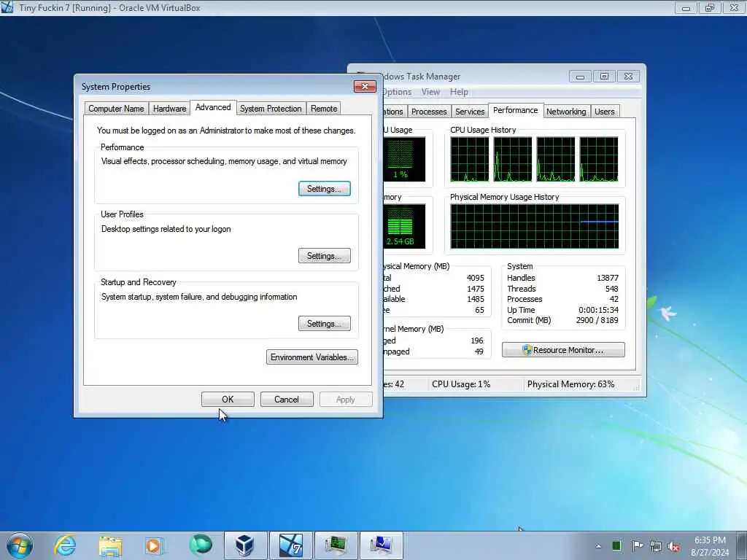Click the Physical Memory total value 4095
Screen dimensions: 747x560
[x=476, y=278]
